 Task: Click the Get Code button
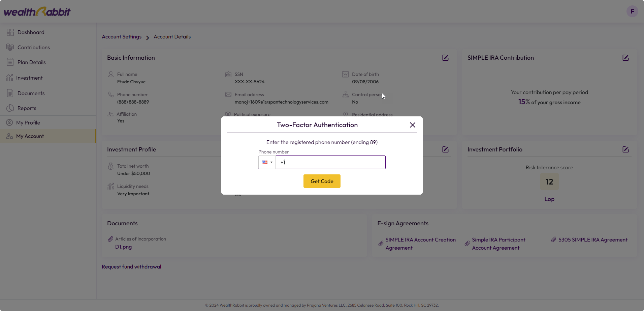pyautogui.click(x=322, y=181)
